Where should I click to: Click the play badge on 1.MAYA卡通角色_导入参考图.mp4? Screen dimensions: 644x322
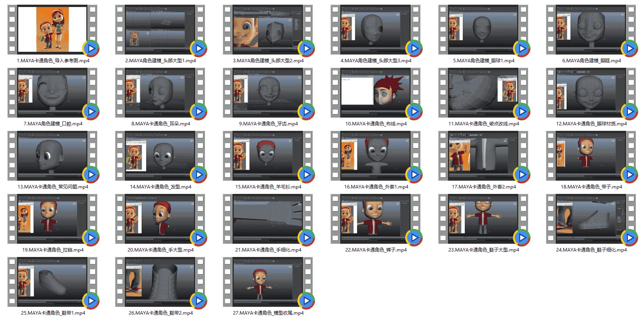pos(91,49)
